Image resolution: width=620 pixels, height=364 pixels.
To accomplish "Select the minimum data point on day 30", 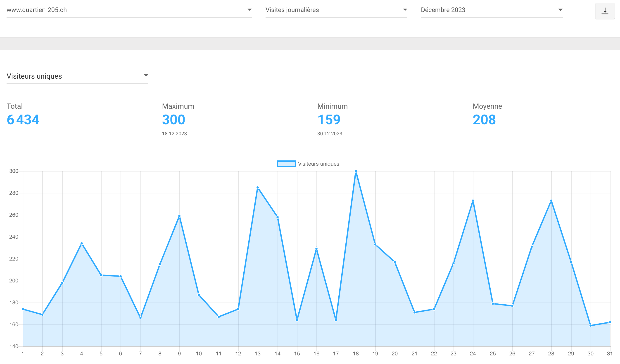I will coord(590,326).
